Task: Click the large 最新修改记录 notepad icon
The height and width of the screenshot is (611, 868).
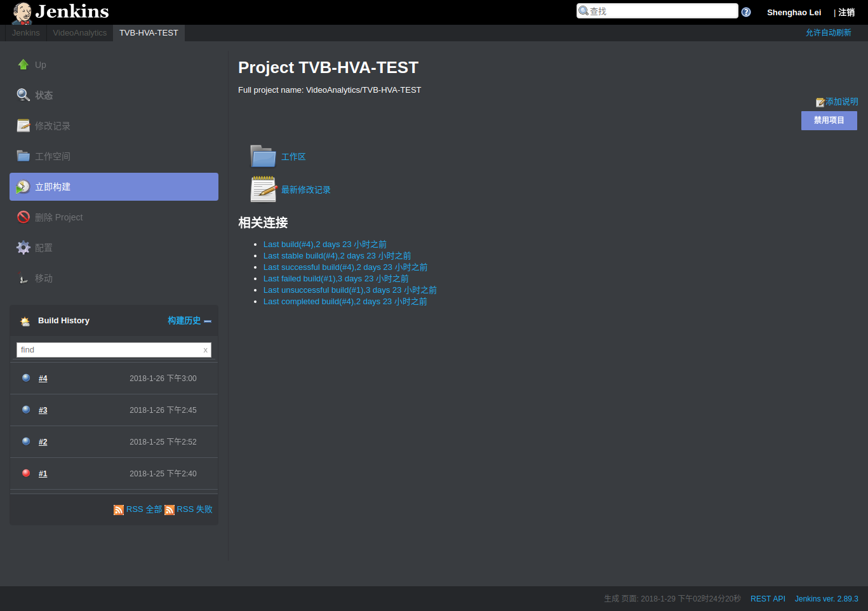Action: pos(264,189)
